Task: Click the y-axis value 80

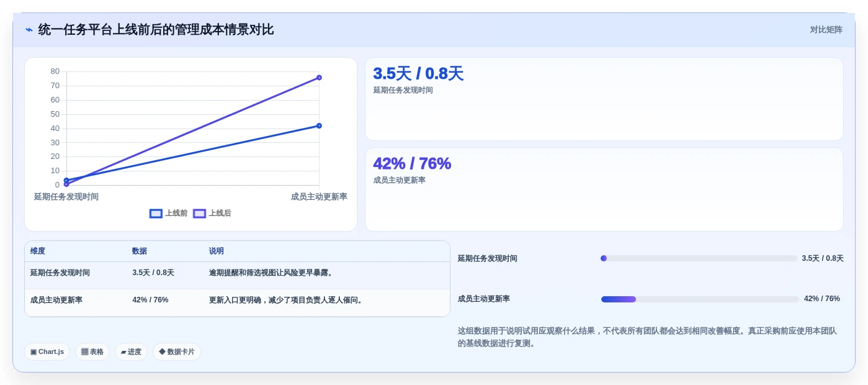Action: click(55, 71)
